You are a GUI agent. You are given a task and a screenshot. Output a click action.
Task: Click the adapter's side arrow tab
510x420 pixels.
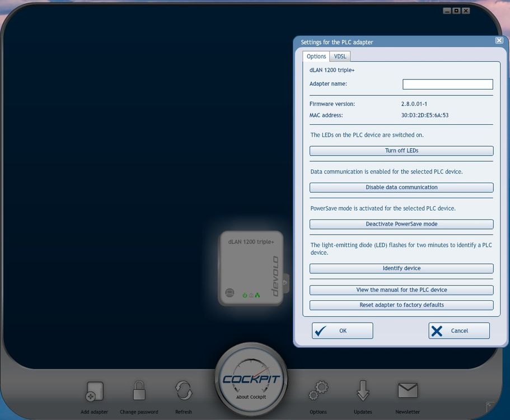coord(286,282)
